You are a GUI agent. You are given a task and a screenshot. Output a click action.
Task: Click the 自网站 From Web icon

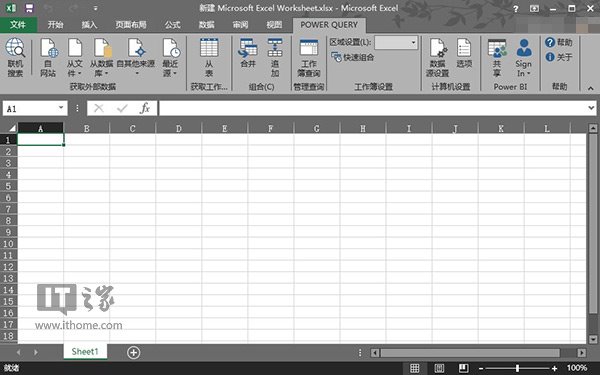pyautogui.click(x=49, y=57)
